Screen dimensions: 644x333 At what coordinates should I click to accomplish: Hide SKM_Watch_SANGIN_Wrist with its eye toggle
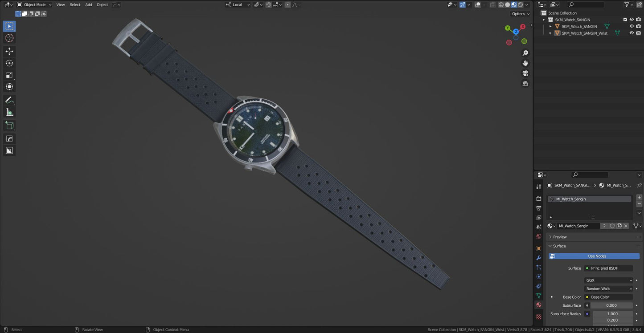pyautogui.click(x=632, y=33)
